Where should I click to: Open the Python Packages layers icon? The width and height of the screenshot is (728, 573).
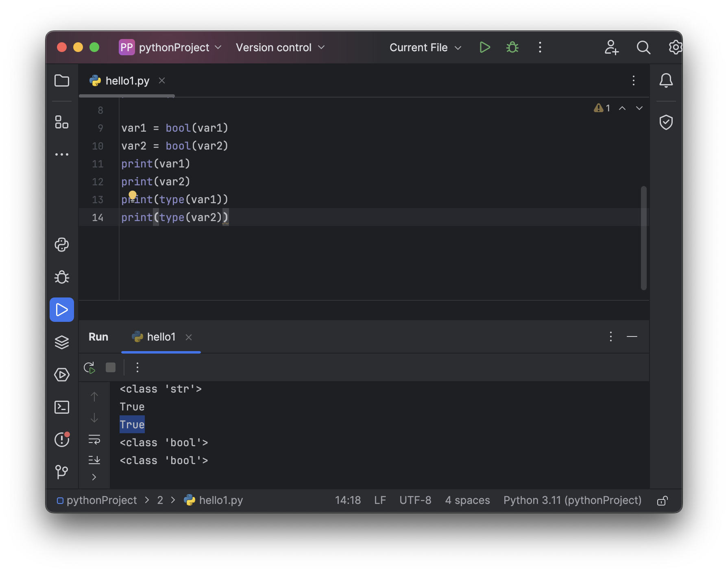pyautogui.click(x=62, y=342)
